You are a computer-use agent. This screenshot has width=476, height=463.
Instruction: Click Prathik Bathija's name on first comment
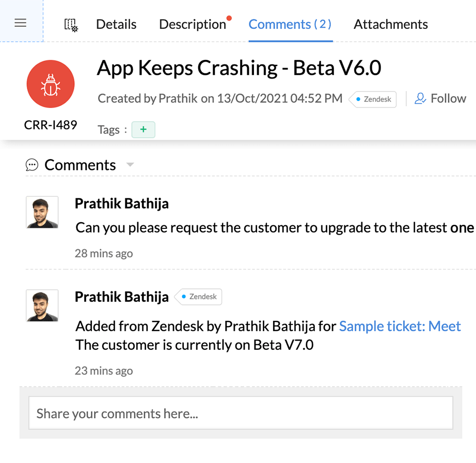pos(121,203)
